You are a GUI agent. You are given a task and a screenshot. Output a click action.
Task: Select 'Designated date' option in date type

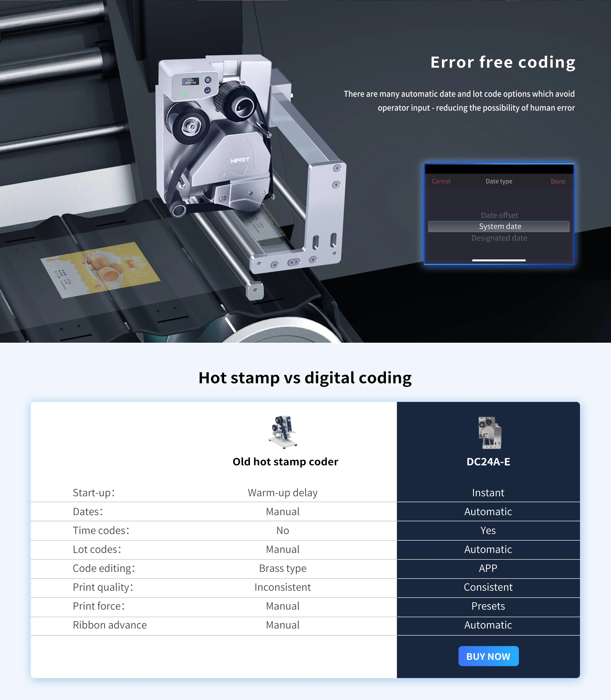500,237
